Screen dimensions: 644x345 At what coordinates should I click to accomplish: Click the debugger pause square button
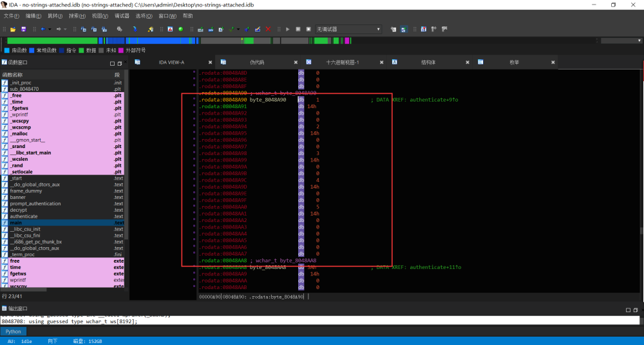[x=298, y=29]
